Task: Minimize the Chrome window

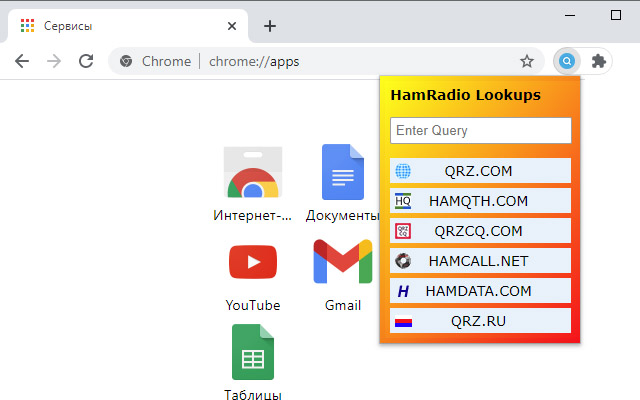Action: pos(570,16)
